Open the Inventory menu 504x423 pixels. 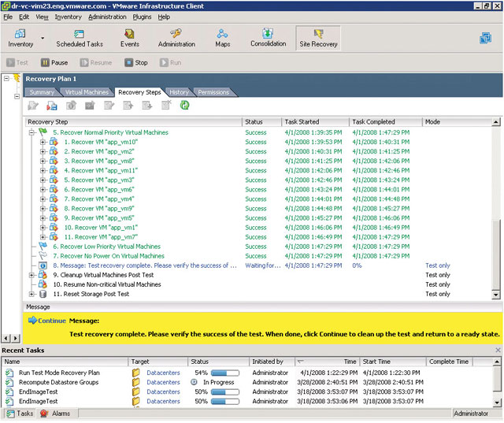(x=69, y=17)
